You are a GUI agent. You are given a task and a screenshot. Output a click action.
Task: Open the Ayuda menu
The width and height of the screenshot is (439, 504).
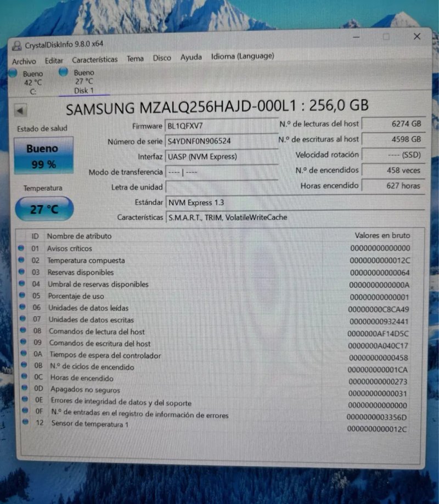(191, 57)
